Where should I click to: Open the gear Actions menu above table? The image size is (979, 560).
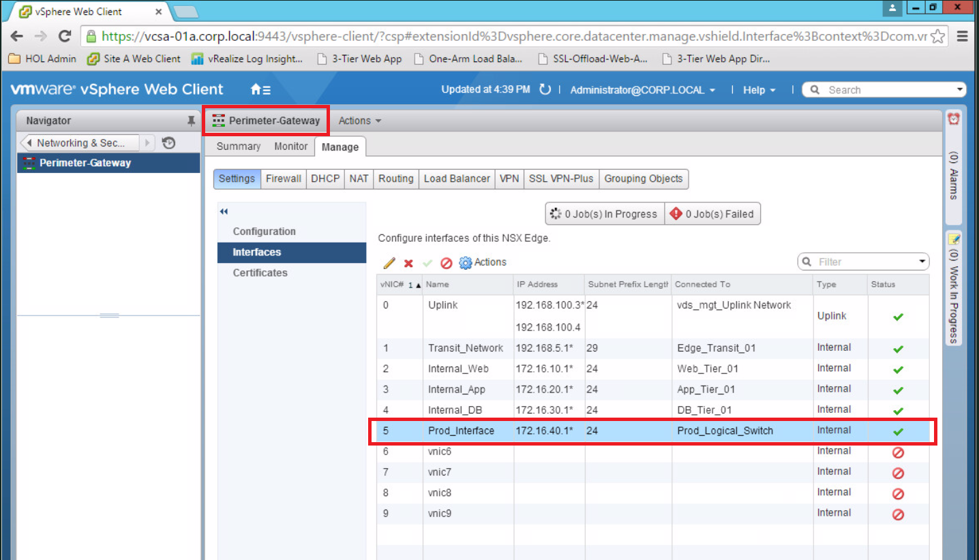pos(483,262)
